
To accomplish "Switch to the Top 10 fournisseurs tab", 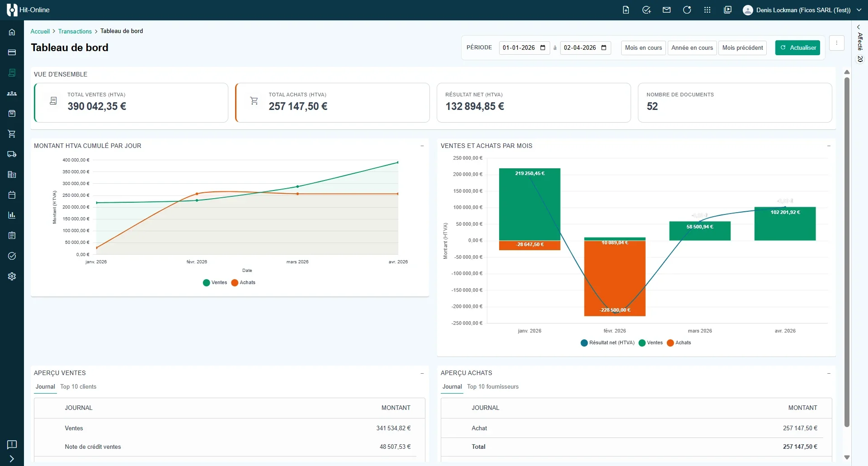I will 493,387.
